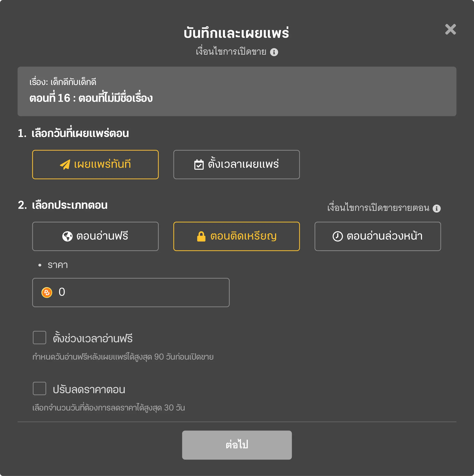Image resolution: width=474 pixels, height=476 pixels.
Task: Click the padlock coin-locked icon
Action: (201, 237)
